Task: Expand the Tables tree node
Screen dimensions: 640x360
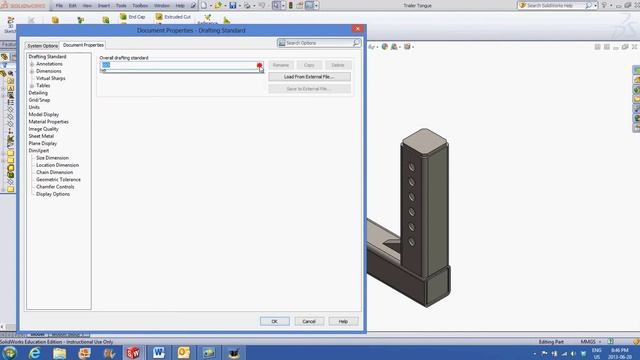Action: point(32,86)
